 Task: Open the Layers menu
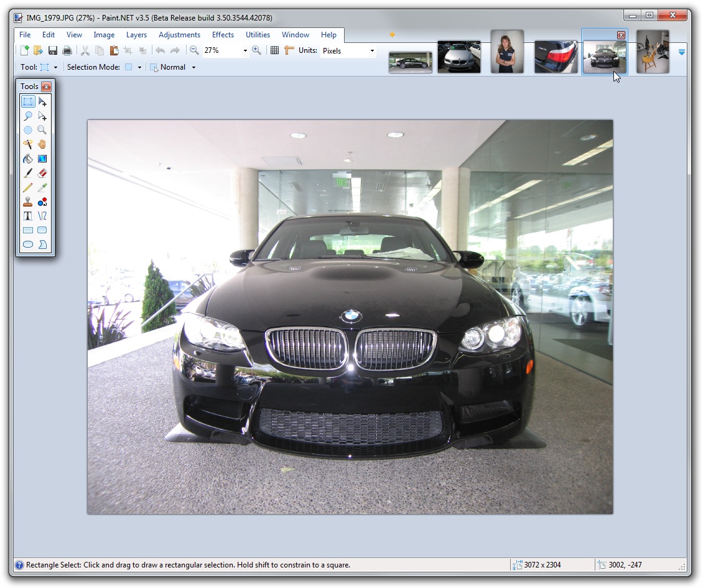pyautogui.click(x=136, y=35)
